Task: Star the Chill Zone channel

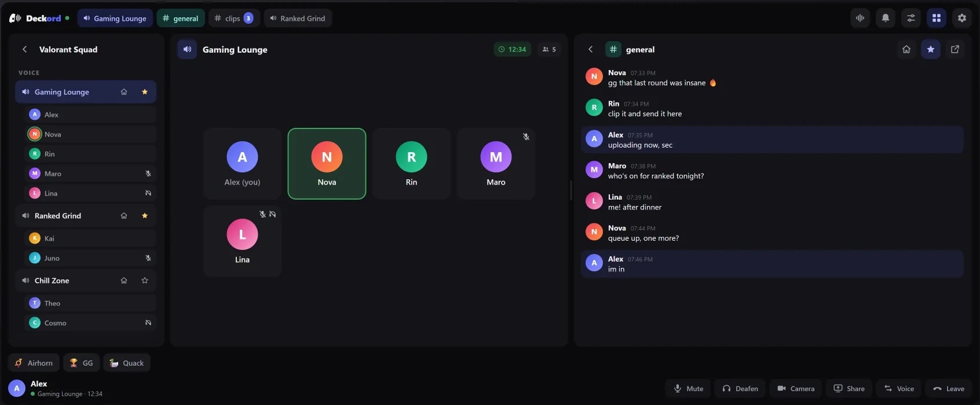Action: point(145,281)
